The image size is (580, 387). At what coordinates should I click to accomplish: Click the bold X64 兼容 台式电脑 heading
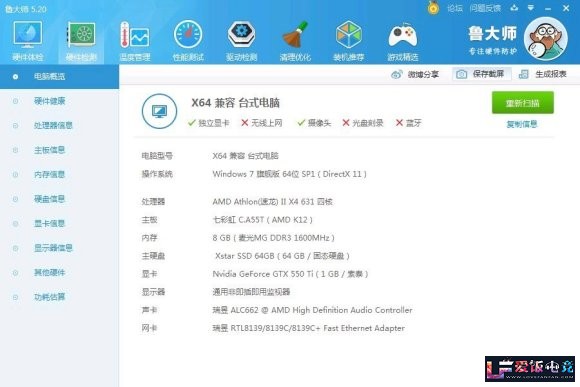point(235,103)
